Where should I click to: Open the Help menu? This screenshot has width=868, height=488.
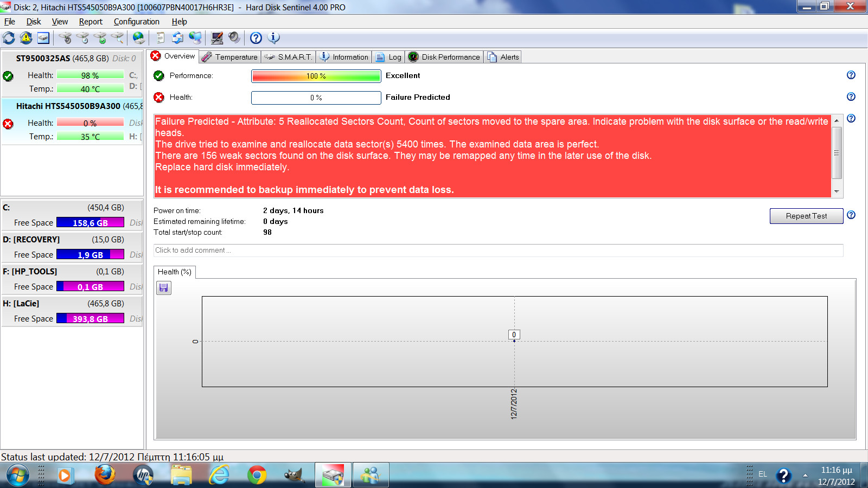point(180,22)
